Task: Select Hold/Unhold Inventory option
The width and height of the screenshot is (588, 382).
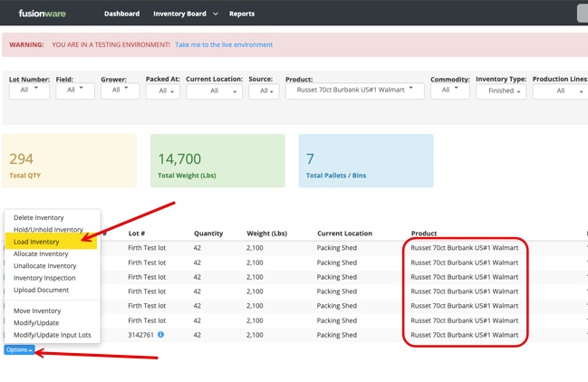Action: 48,230
